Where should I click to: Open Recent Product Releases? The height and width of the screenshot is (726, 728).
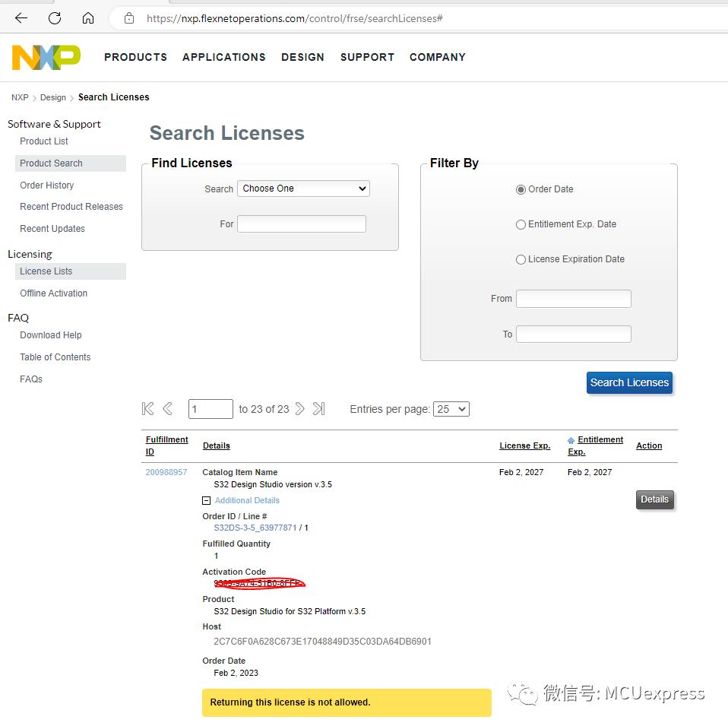pos(71,207)
